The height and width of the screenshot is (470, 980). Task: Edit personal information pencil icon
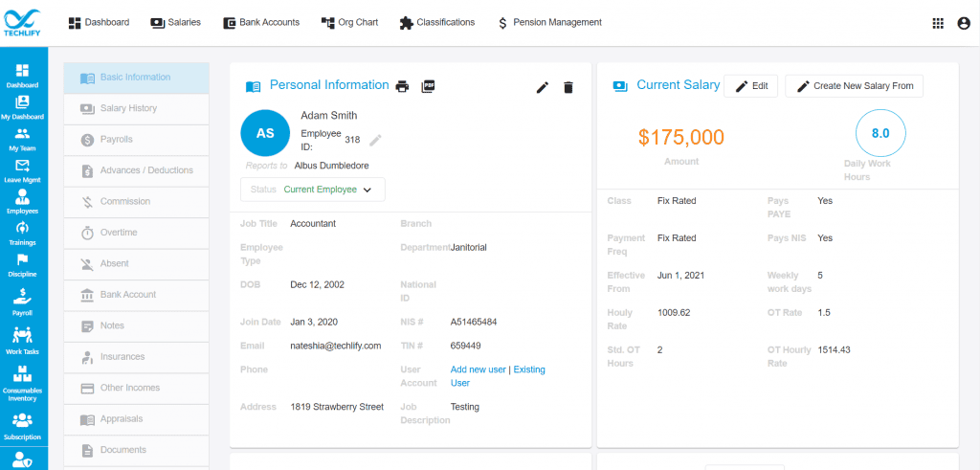click(x=543, y=87)
